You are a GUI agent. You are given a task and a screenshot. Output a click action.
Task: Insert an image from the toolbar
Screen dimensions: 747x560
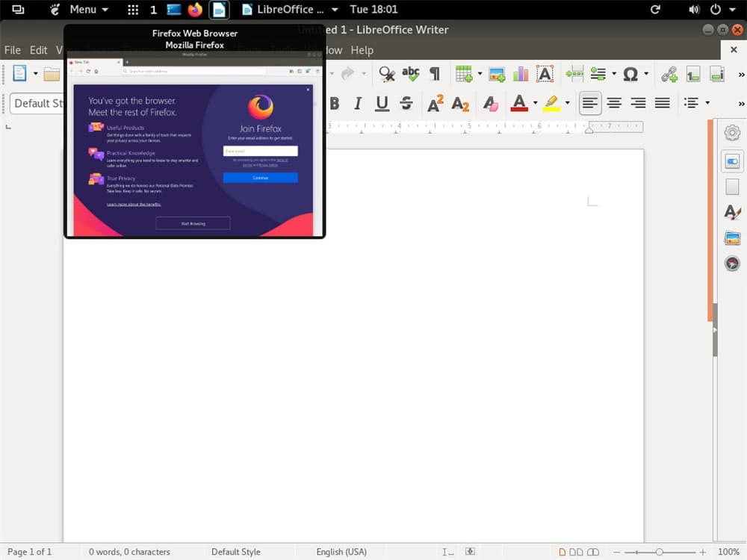[x=497, y=74]
